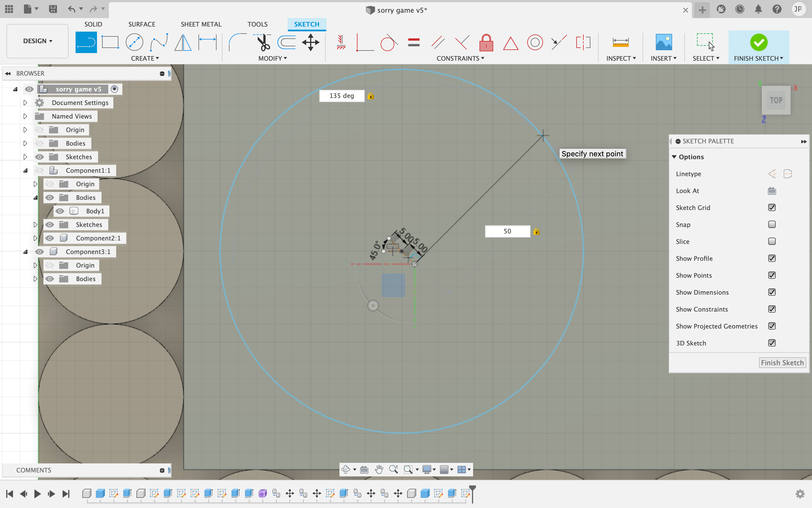Jump to timeline beginning
The image size is (812, 508).
(x=9, y=494)
